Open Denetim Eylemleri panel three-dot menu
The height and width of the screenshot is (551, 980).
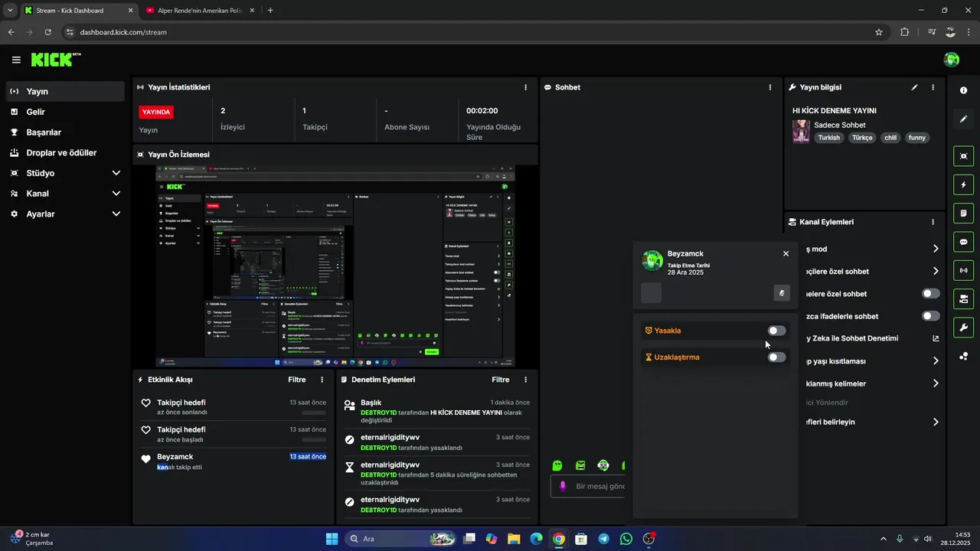(525, 380)
